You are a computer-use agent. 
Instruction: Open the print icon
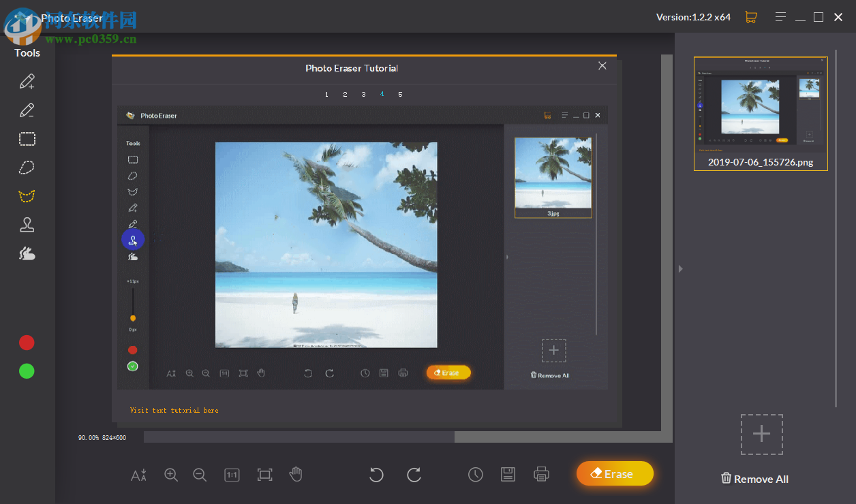click(541, 474)
